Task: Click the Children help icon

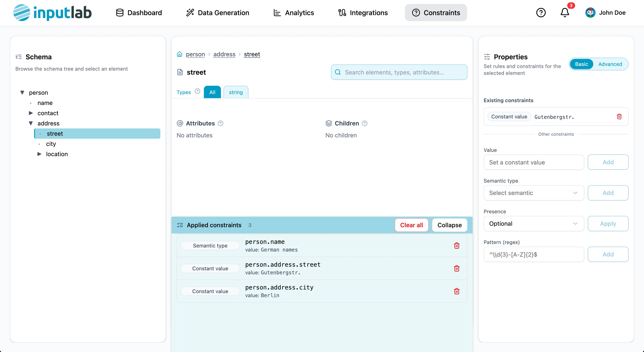Action: click(364, 123)
